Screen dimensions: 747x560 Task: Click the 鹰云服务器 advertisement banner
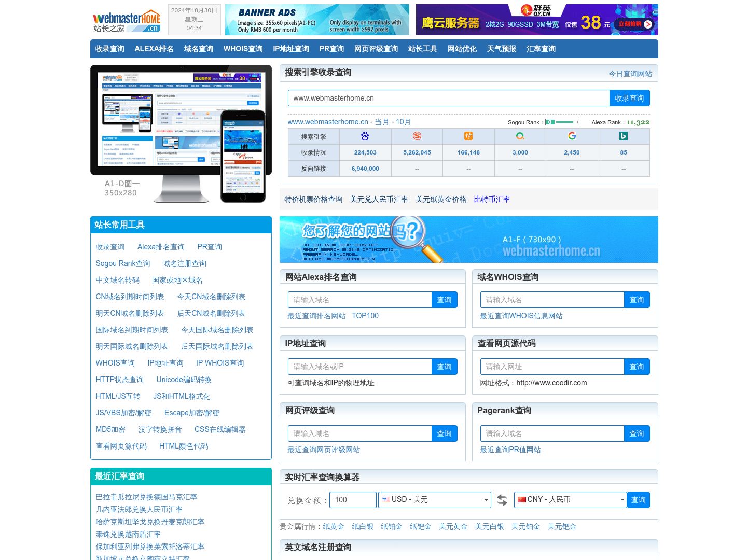537,20
